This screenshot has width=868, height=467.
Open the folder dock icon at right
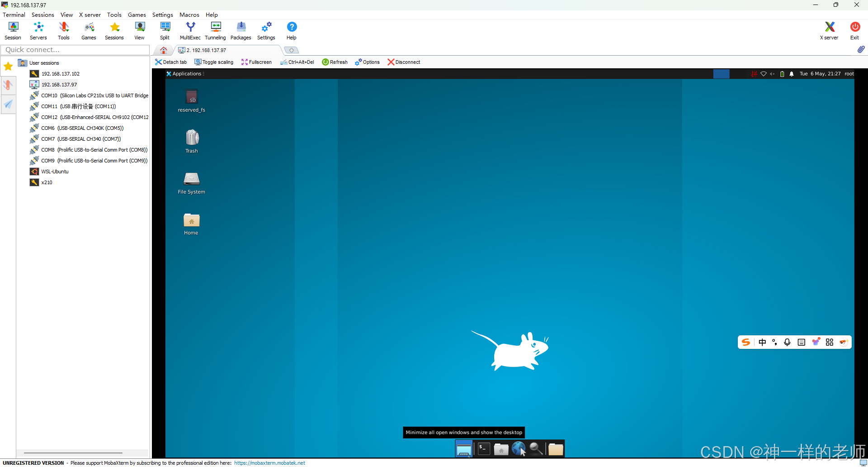(x=556, y=449)
